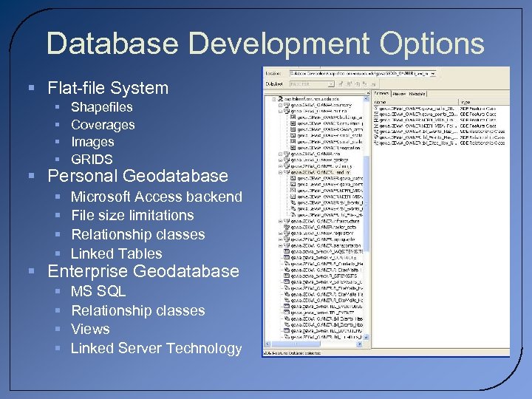The height and width of the screenshot is (399, 532).
Task: Expand the GEWA_OWNER.geology dataset
Action: coord(280,160)
